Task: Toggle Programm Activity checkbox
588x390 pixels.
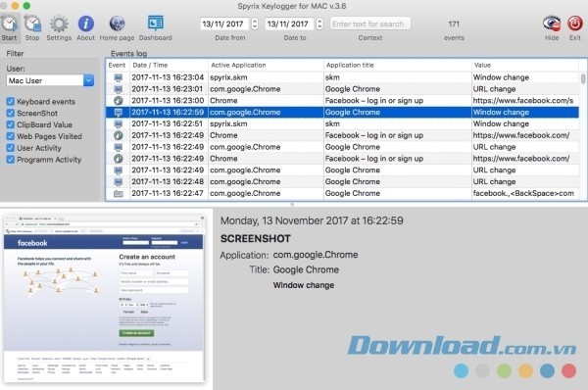Action: pyautogui.click(x=11, y=160)
